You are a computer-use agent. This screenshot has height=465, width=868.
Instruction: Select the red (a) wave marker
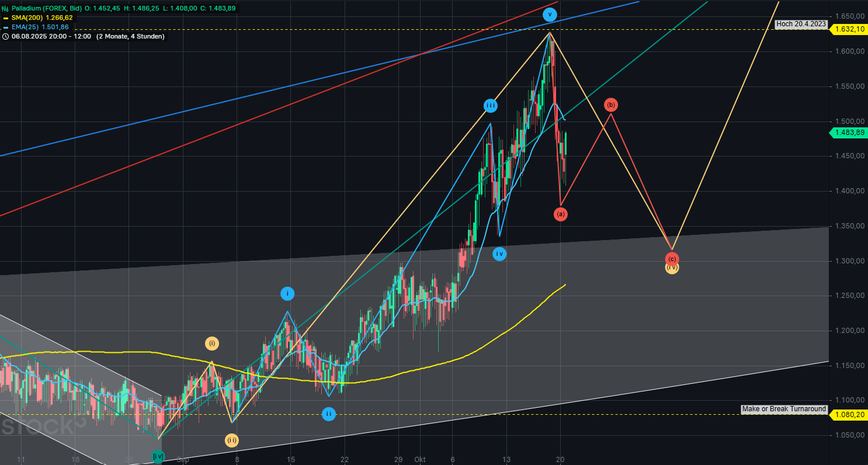click(561, 214)
